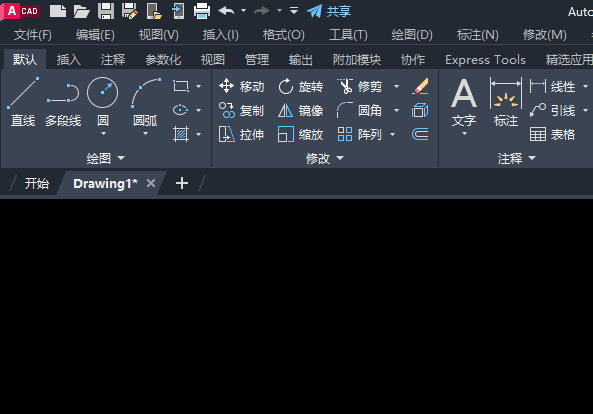Expand the 绘图 panel
This screenshot has height=414, width=593.
[x=106, y=158]
